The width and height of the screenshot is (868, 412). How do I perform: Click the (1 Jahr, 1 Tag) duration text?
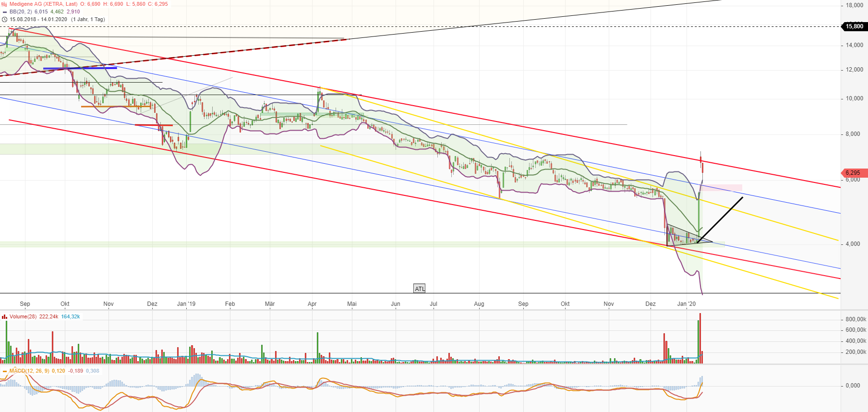[88, 19]
